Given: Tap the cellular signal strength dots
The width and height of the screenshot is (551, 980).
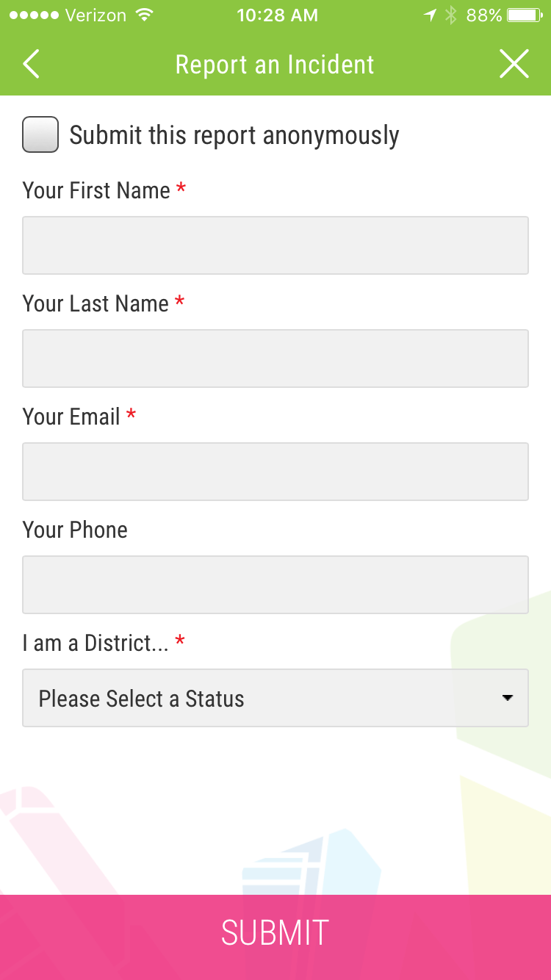Looking at the screenshot, I should pos(33,15).
